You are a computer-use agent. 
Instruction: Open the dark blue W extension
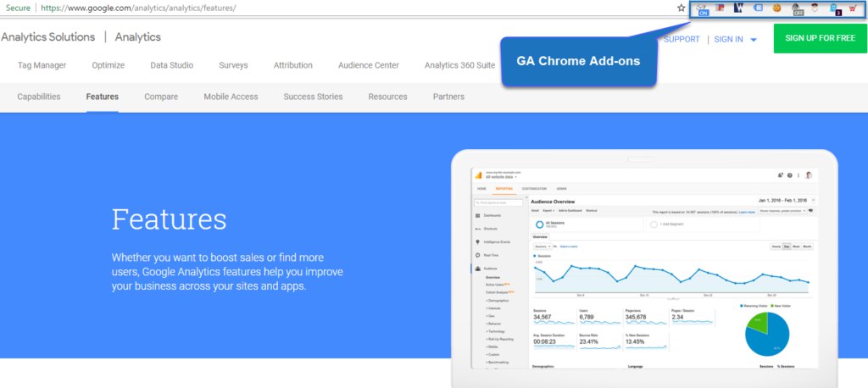coord(738,8)
